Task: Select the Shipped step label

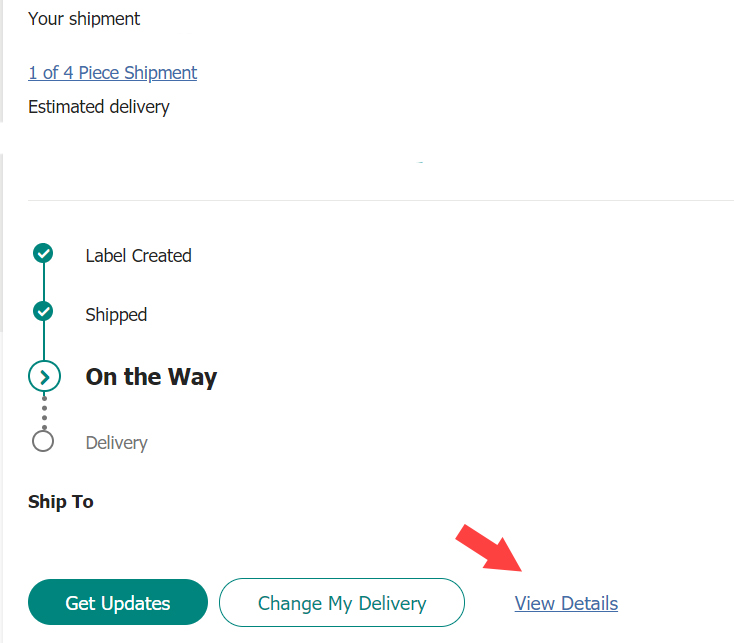Action: pyautogui.click(x=116, y=315)
